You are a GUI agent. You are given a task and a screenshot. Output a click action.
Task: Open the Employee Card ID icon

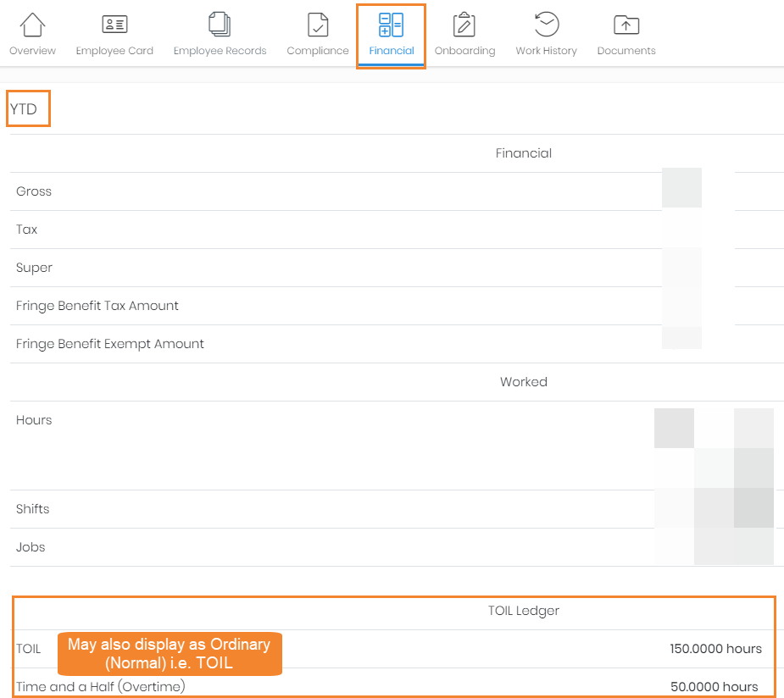pyautogui.click(x=114, y=25)
